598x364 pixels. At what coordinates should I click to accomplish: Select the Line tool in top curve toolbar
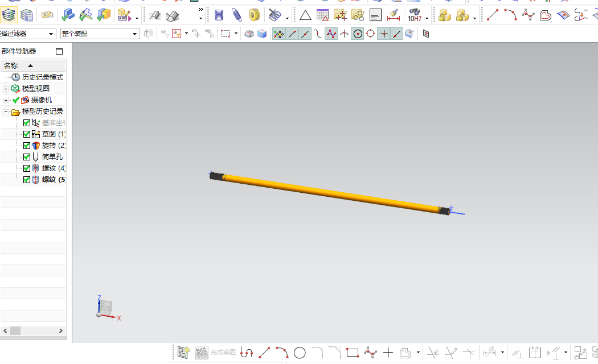493,15
